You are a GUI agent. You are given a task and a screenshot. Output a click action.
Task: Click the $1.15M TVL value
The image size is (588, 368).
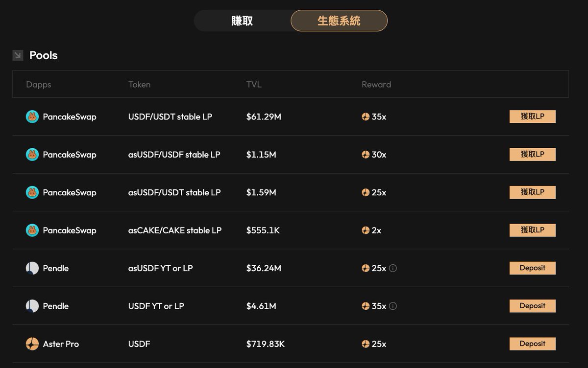[x=261, y=155]
